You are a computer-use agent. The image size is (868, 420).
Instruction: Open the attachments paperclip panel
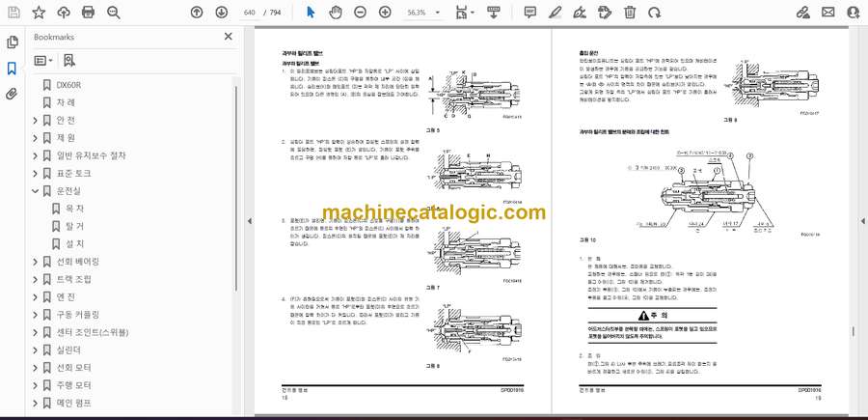12,94
